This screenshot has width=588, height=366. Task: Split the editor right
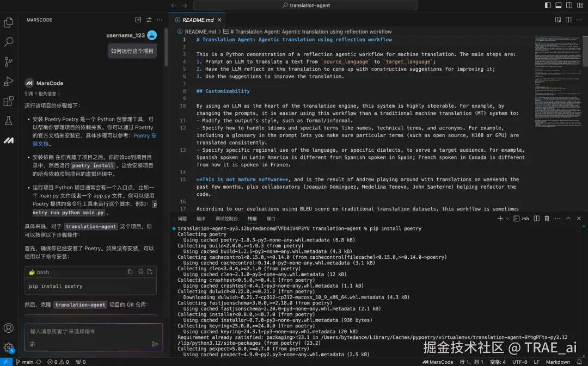coord(568,20)
